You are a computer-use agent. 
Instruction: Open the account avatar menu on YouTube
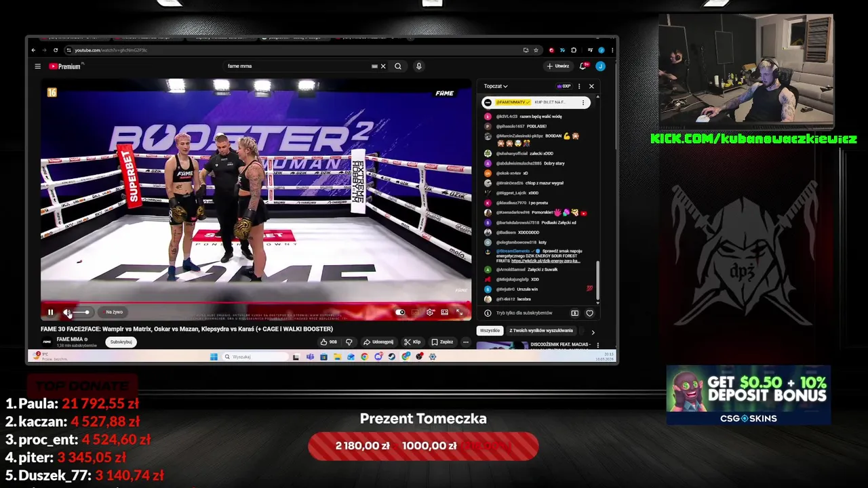[600, 66]
